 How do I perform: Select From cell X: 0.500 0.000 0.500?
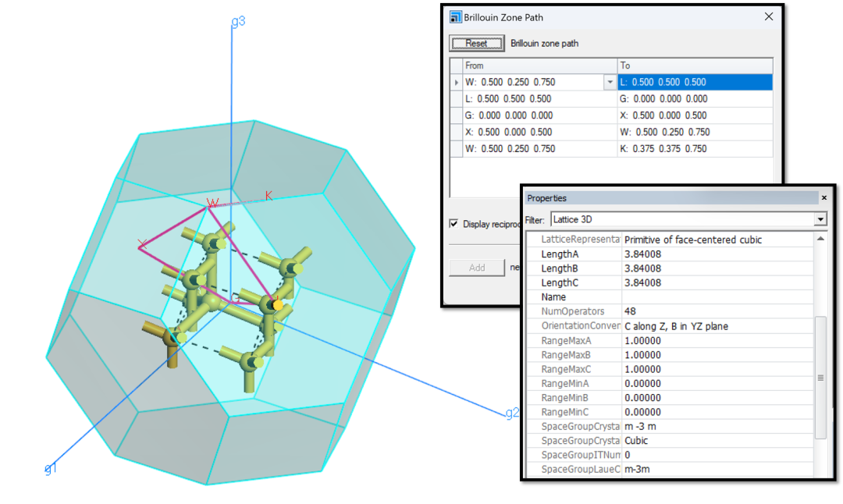[x=540, y=132]
